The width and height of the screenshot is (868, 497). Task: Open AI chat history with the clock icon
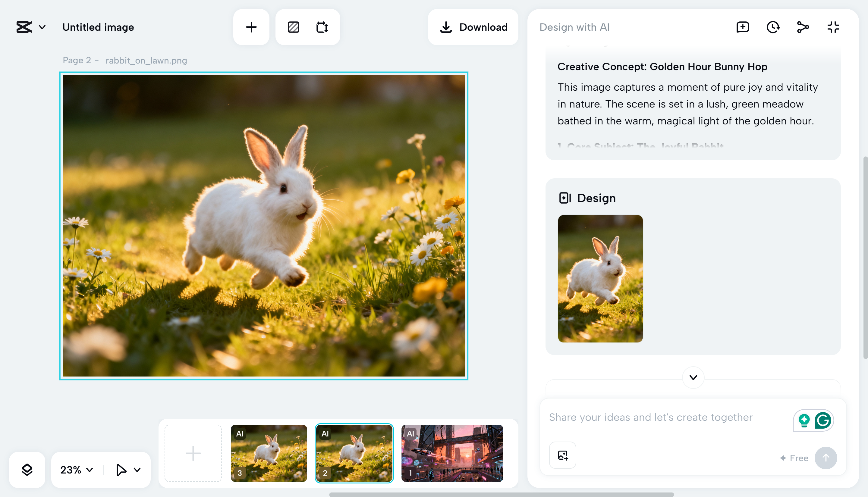coord(773,27)
